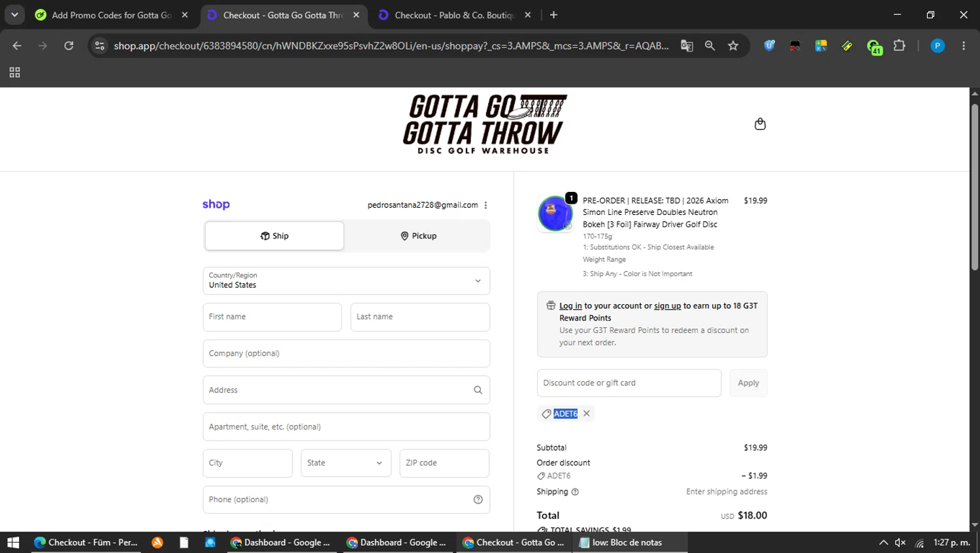Click the City field
Screen dimensions: 980x553
pos(248,463)
